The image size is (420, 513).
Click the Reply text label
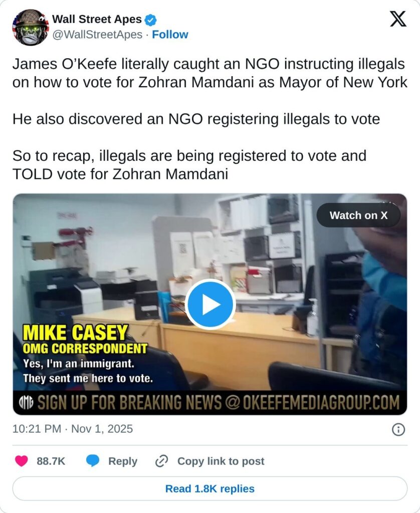[123, 461]
